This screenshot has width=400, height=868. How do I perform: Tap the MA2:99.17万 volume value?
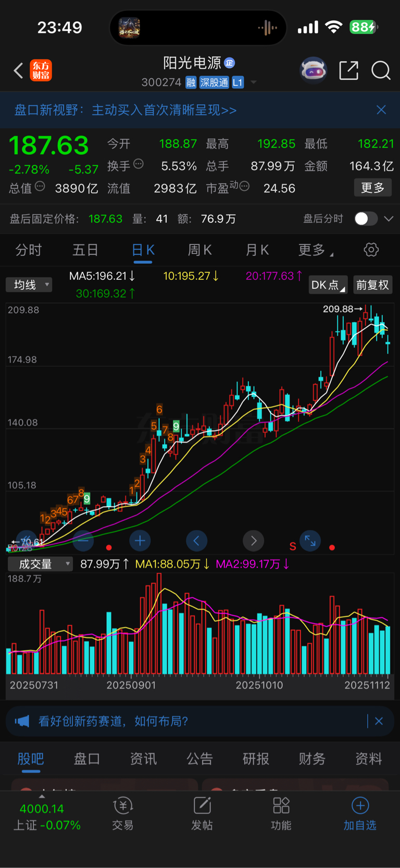pyautogui.click(x=253, y=564)
